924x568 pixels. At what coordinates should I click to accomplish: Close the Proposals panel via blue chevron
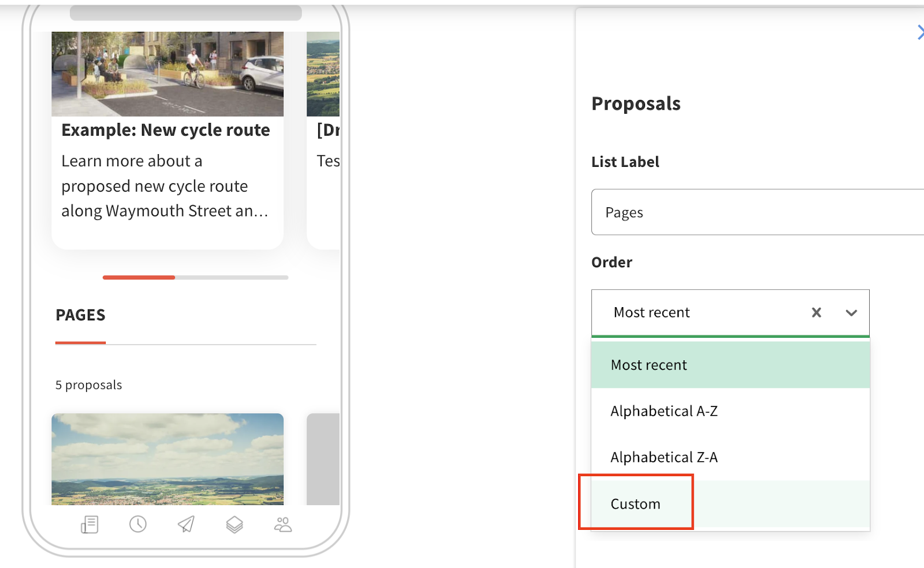coord(919,32)
